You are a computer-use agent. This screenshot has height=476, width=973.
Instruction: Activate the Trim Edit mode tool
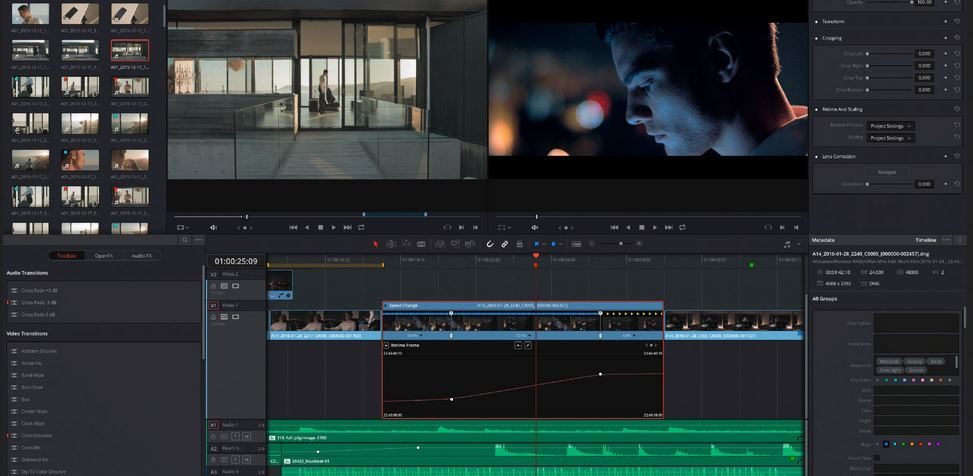tap(391, 244)
